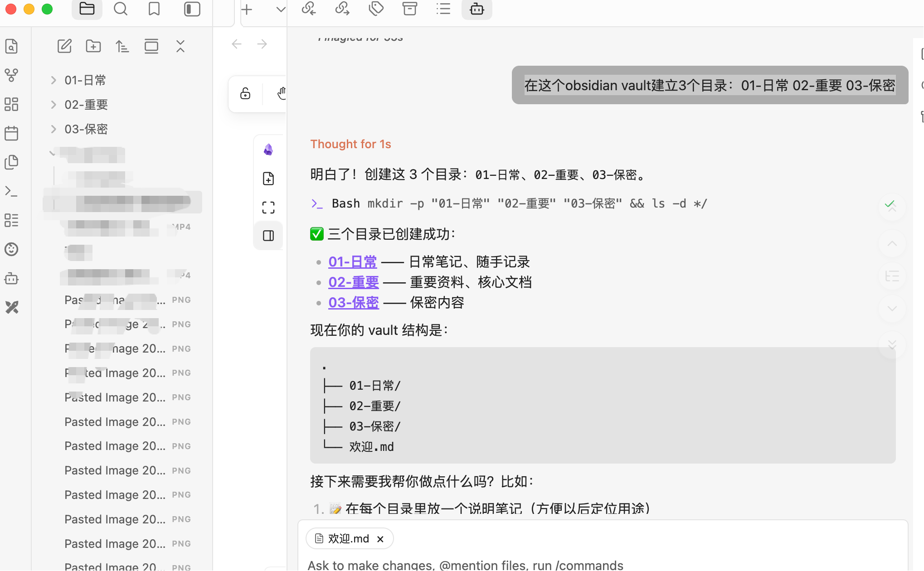924x571 pixels.
Task: Expand the Bash mkdir command block
Action: [x=509, y=203]
